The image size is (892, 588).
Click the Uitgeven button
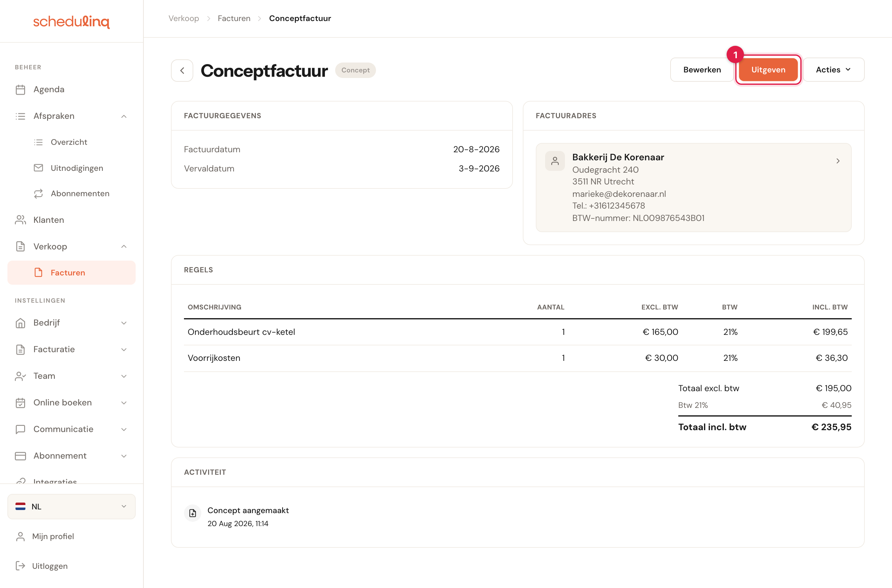pos(768,70)
